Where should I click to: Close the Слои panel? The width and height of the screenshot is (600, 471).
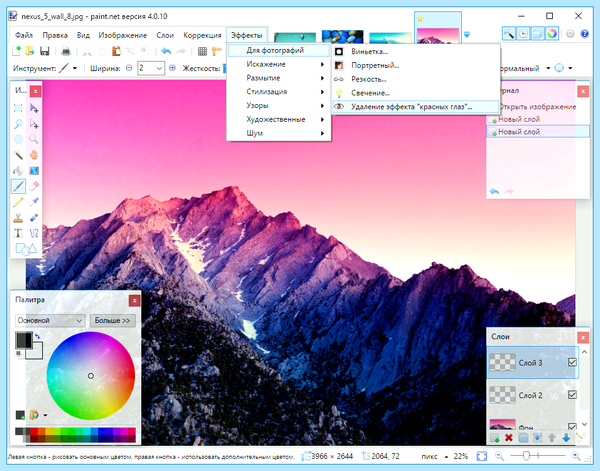pos(583,337)
